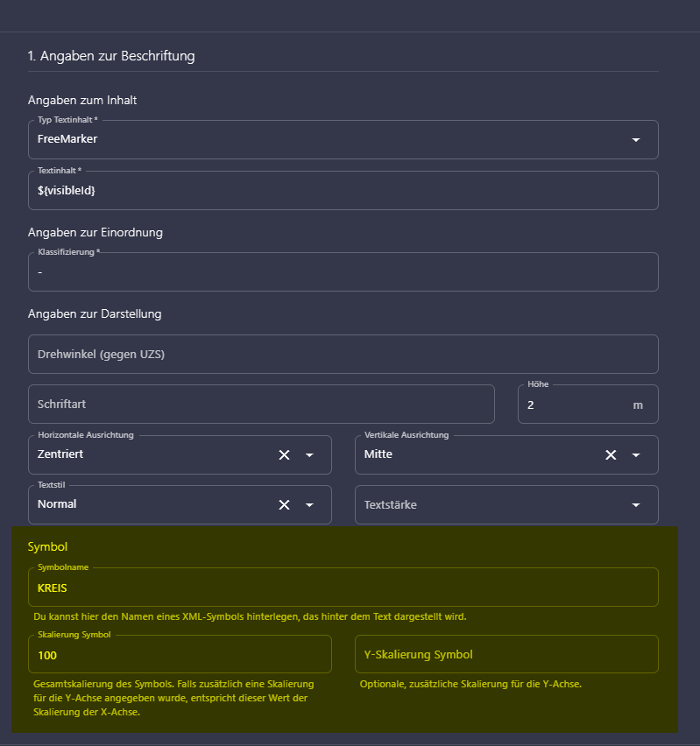The height and width of the screenshot is (746, 700).
Task: Expand the Horizontale Ausrichtung options
Action: pos(308,454)
